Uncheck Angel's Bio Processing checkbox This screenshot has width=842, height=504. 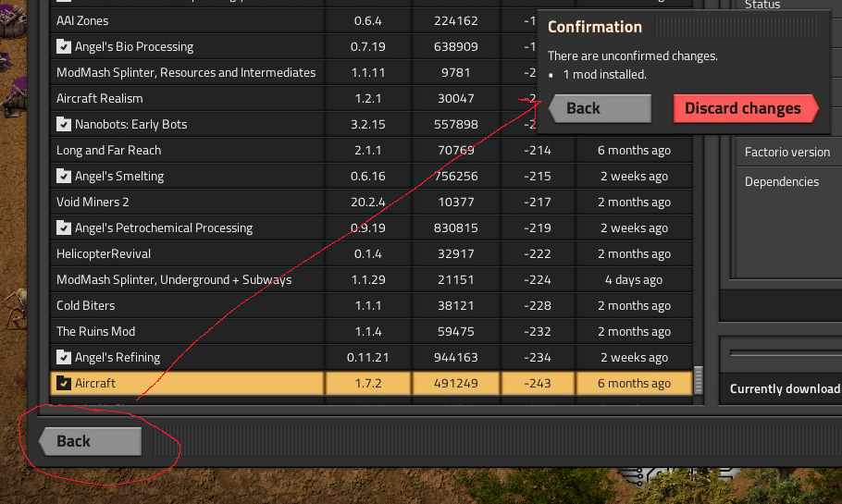[x=64, y=46]
